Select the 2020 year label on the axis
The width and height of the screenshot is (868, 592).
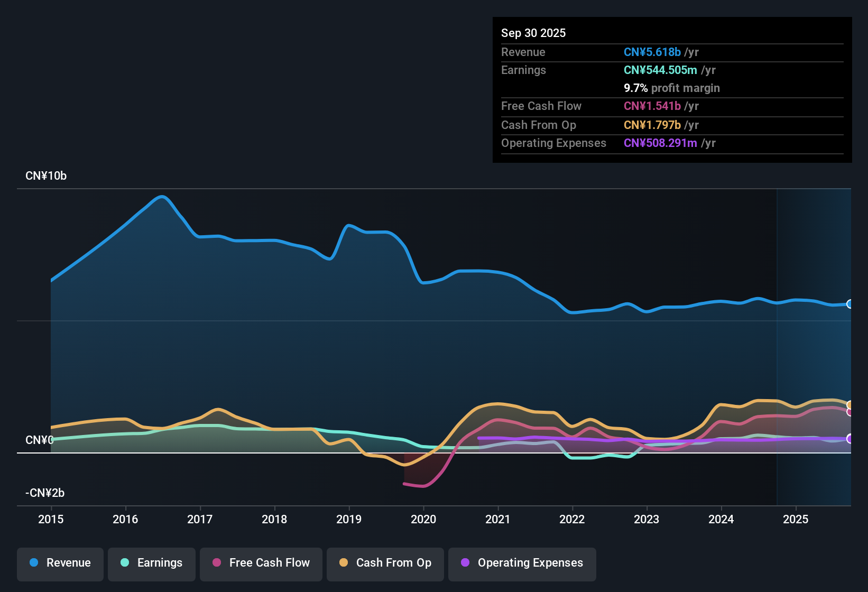(423, 520)
